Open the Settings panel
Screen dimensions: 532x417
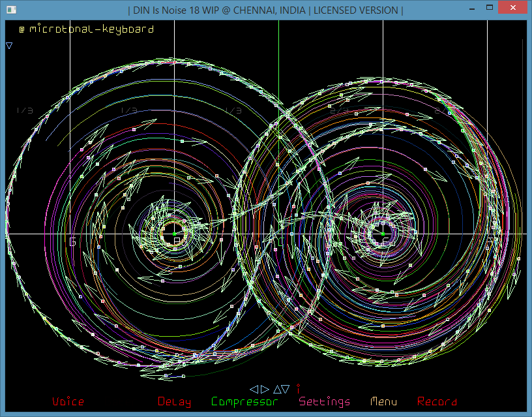pos(324,402)
